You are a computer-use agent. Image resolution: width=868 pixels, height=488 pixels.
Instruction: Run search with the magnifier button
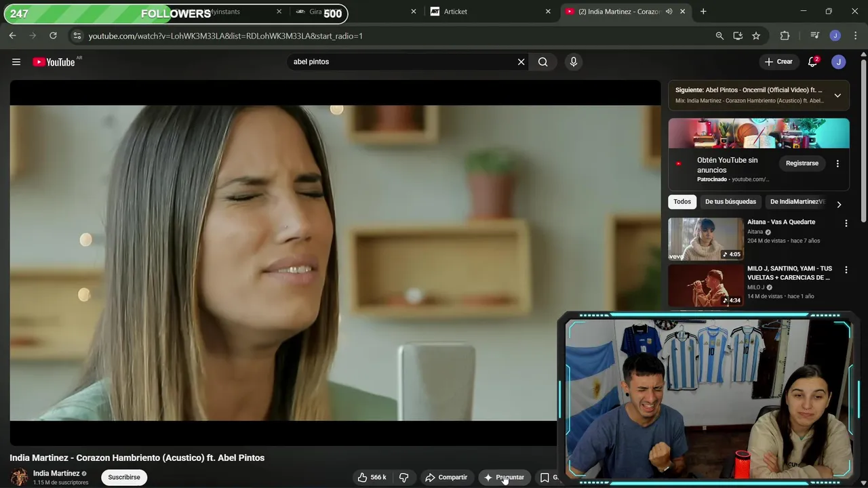point(542,62)
